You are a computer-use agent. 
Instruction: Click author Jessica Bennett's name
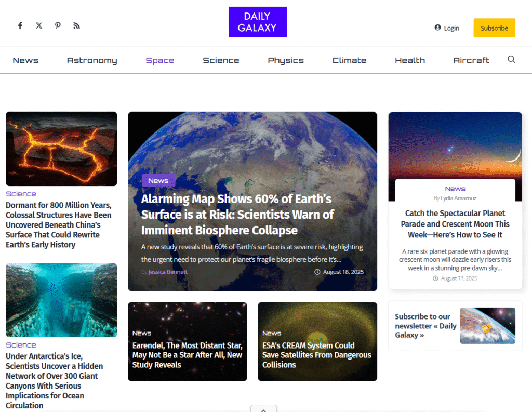coord(168,272)
